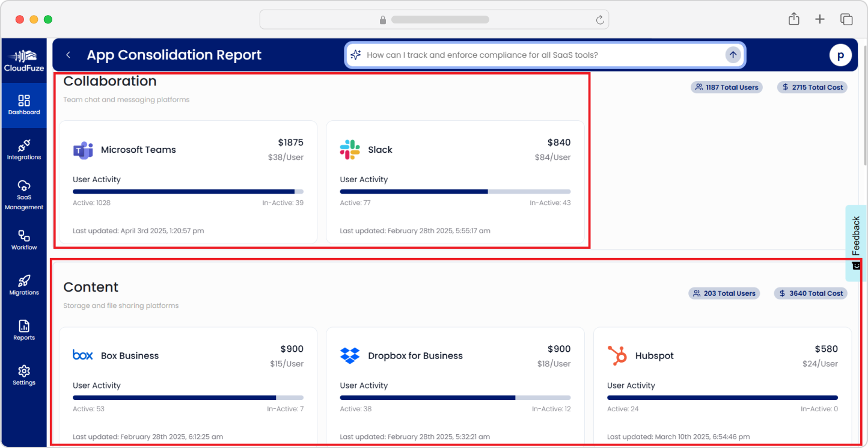
Task: Click Slack user activity bar
Action: tap(455, 192)
